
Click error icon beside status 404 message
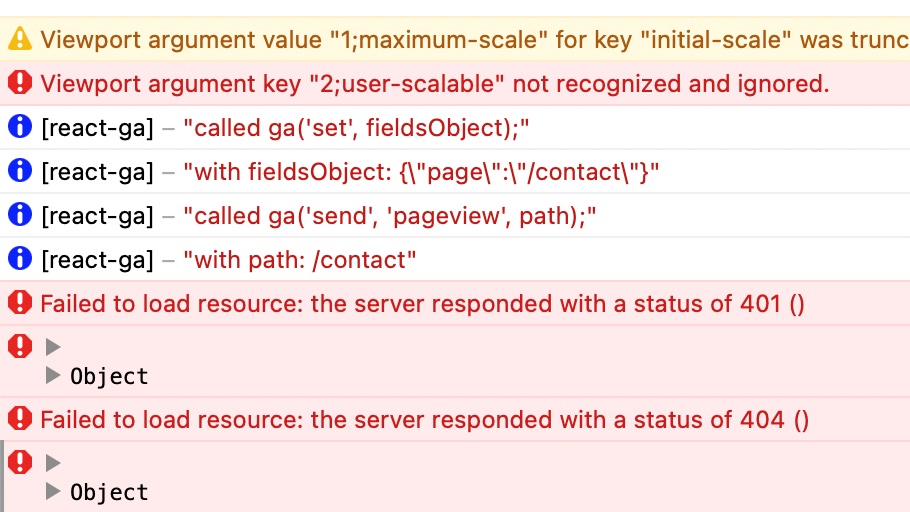click(20, 419)
